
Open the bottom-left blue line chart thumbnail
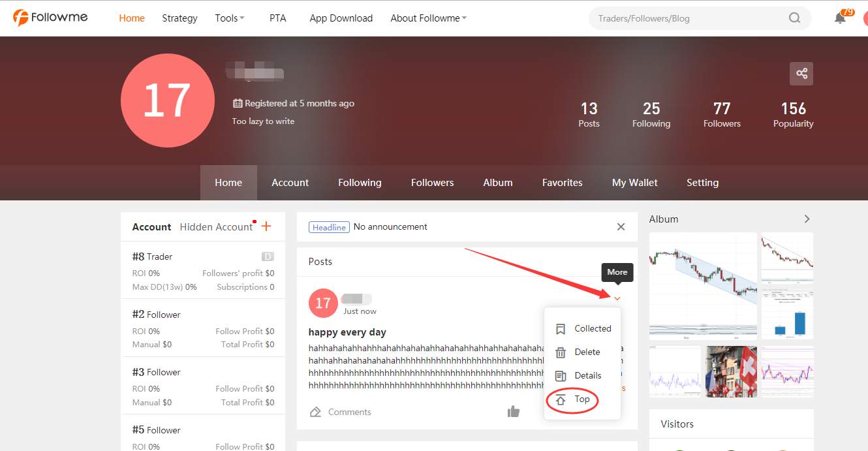pos(675,371)
